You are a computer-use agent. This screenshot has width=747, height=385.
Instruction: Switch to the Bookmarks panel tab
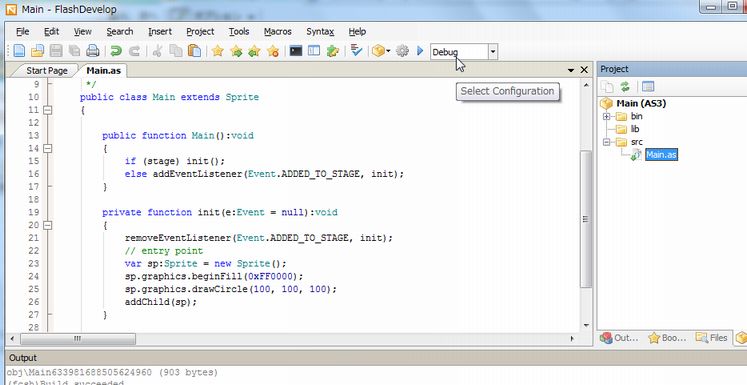pos(667,338)
